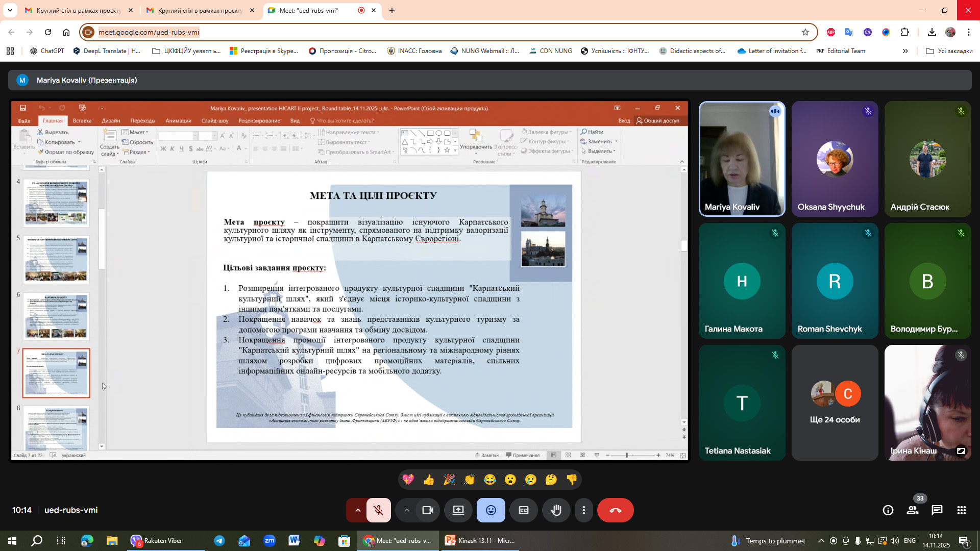Screen dimensions: 980x551
Task: Open the Усі закладки bookmarks folder
Action: point(949,51)
